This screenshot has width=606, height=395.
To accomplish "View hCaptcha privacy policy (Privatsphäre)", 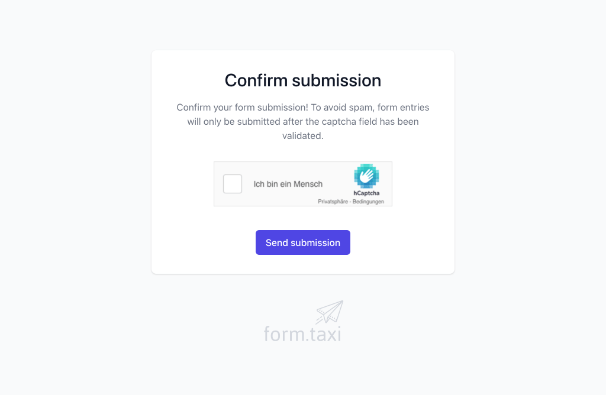I will point(333,201).
